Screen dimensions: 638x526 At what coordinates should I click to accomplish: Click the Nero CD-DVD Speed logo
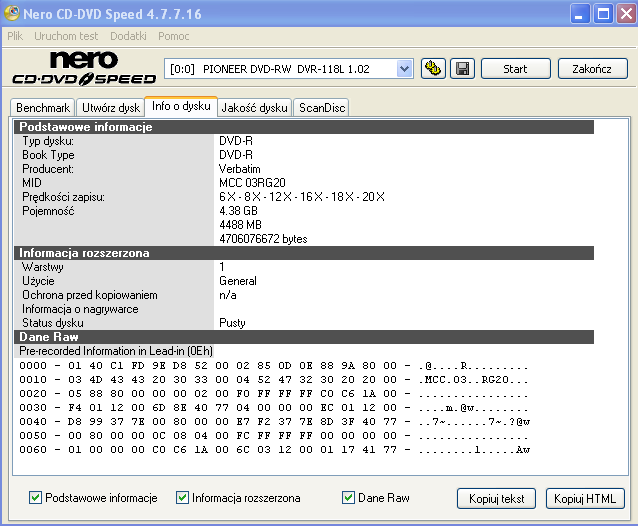coord(84,68)
